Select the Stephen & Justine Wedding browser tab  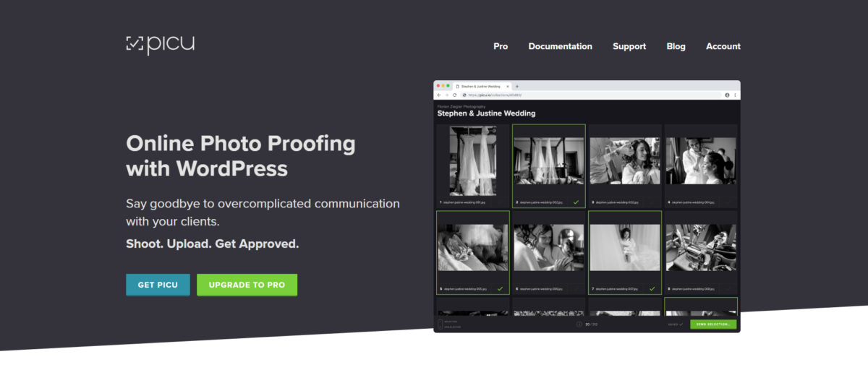coord(482,86)
